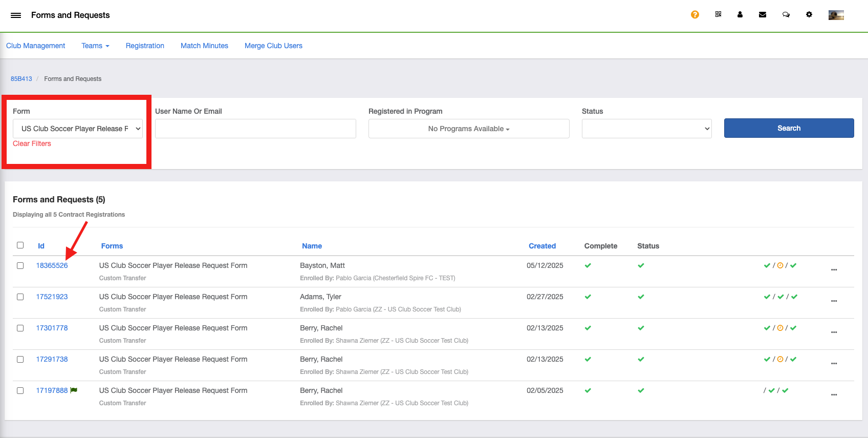868x438 pixels.
Task: Open the ellipsis actions for Bayston, Matt row
Action: coord(834,269)
